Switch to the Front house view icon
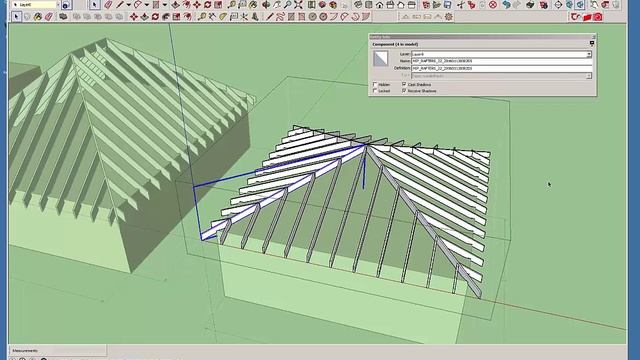 point(380,5)
